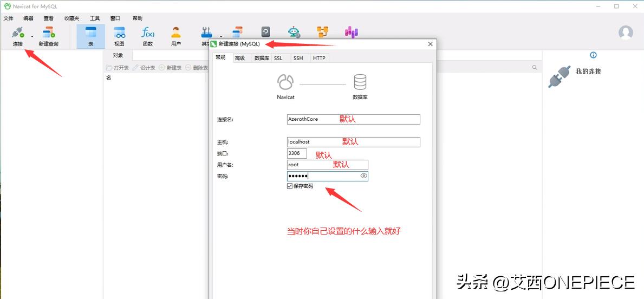Click the 设计表 button
Image resolution: width=644 pixels, height=299 pixels.
(x=144, y=68)
